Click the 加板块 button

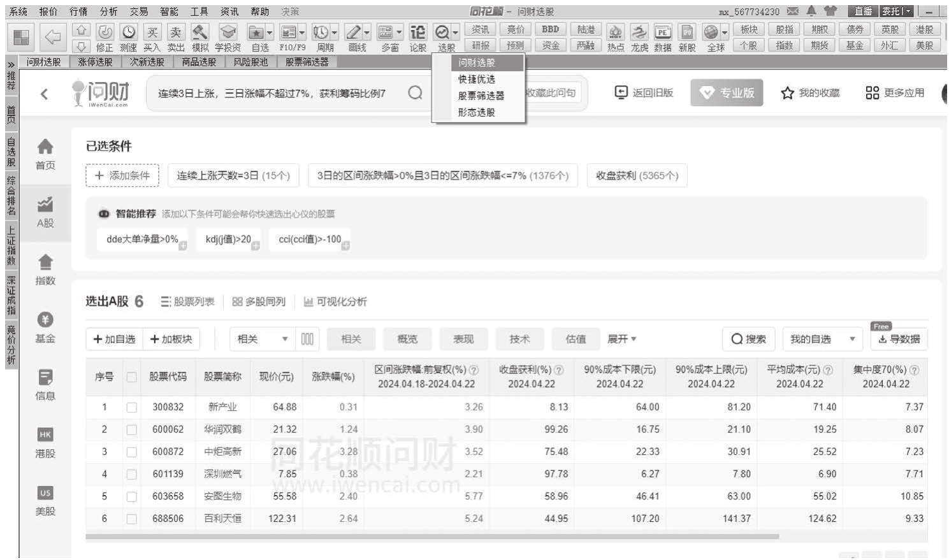point(171,339)
